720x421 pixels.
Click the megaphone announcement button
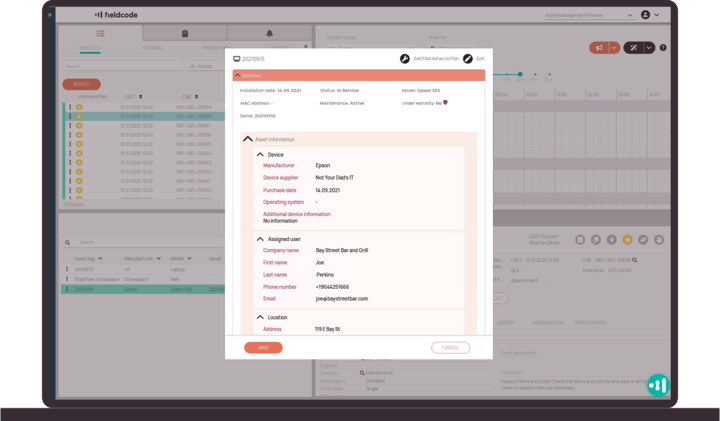click(x=599, y=47)
